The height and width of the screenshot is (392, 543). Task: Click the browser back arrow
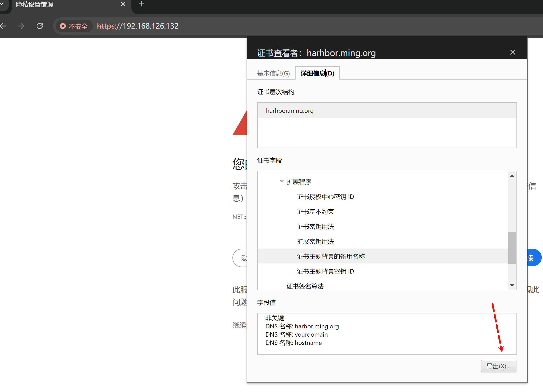[x=3, y=26]
